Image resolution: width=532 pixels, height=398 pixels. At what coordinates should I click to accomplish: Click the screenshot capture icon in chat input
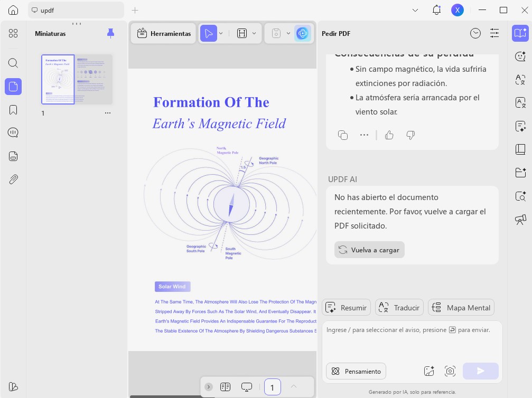pos(450,371)
